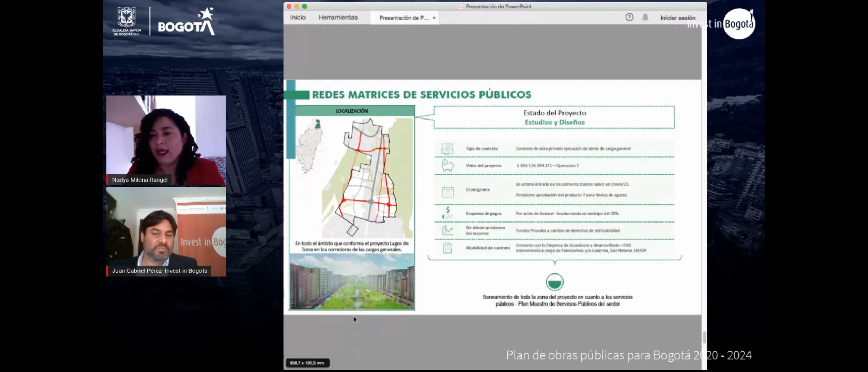This screenshot has height=372, width=868.
Task: Click the value $ 463.176.339.141 – Operación 1
Action: coord(548,166)
